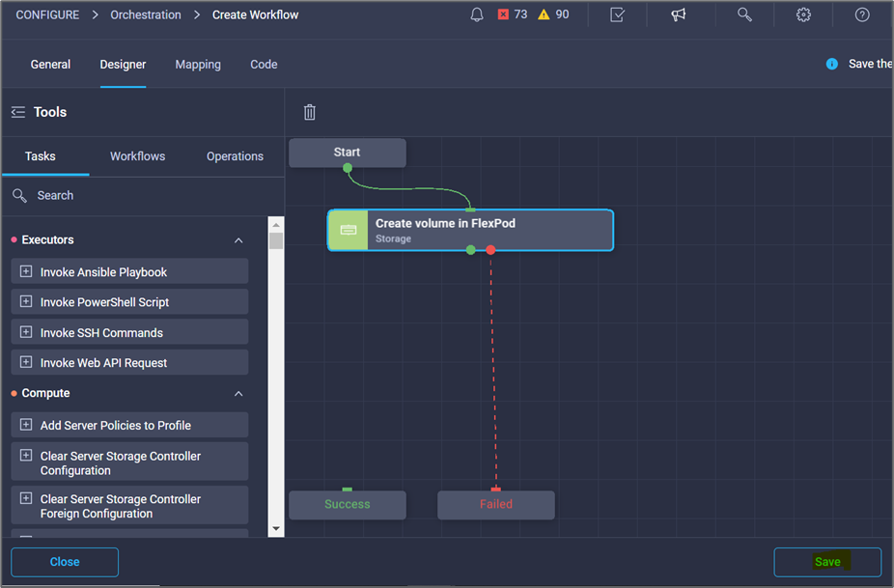Viewport: 894px width, 588px height.
Task: Click the search magnifier in header
Action: point(744,14)
